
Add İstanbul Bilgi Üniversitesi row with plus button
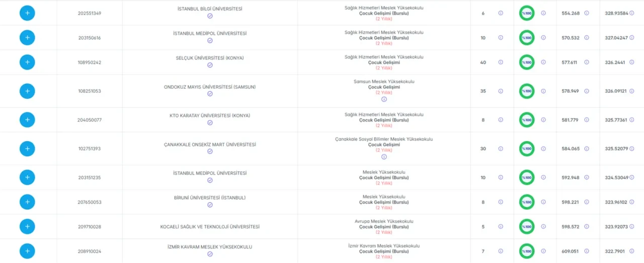click(27, 13)
